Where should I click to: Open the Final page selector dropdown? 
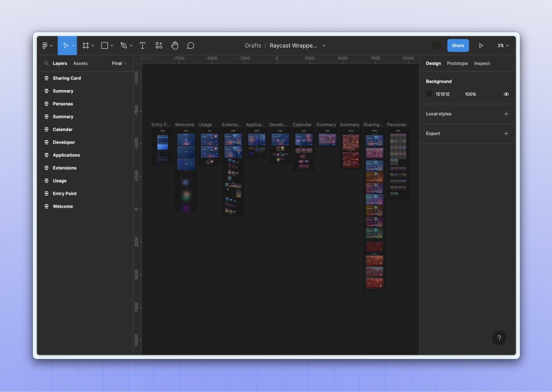pos(119,63)
